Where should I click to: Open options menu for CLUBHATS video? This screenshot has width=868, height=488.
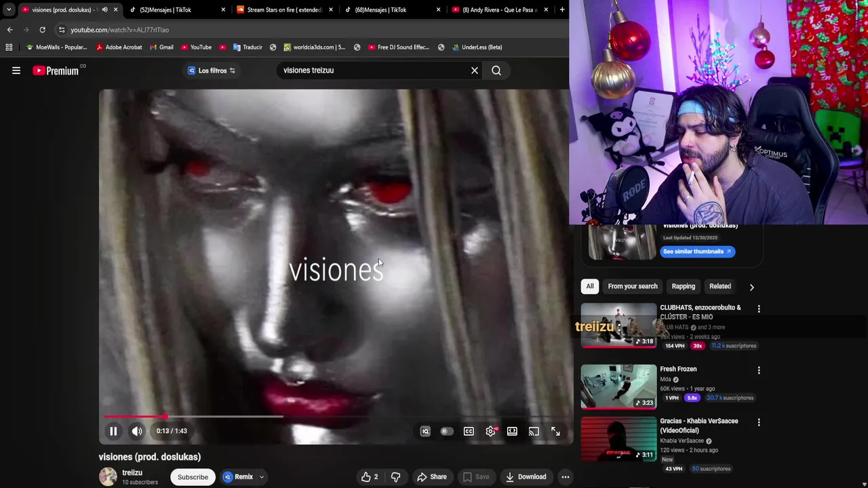[759, 309]
